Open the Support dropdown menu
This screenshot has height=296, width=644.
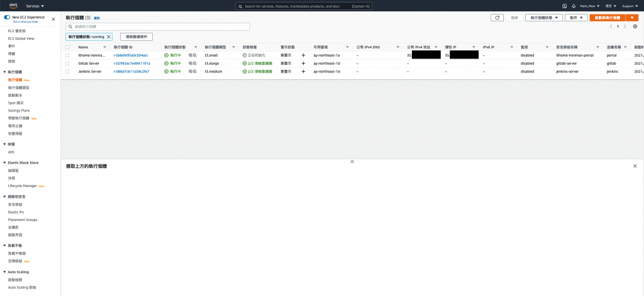[630, 6]
